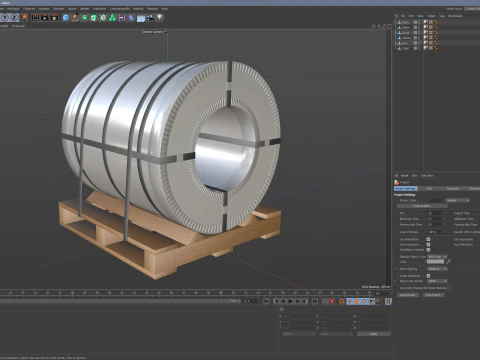Click the Play Forwards button in timeline
Screen dimensions: 480x360
291,301
